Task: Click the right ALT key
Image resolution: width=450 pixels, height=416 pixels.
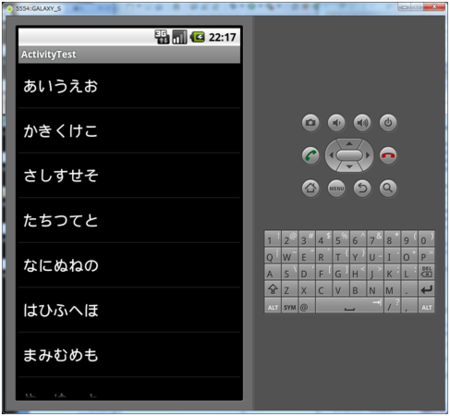Action: [x=426, y=306]
